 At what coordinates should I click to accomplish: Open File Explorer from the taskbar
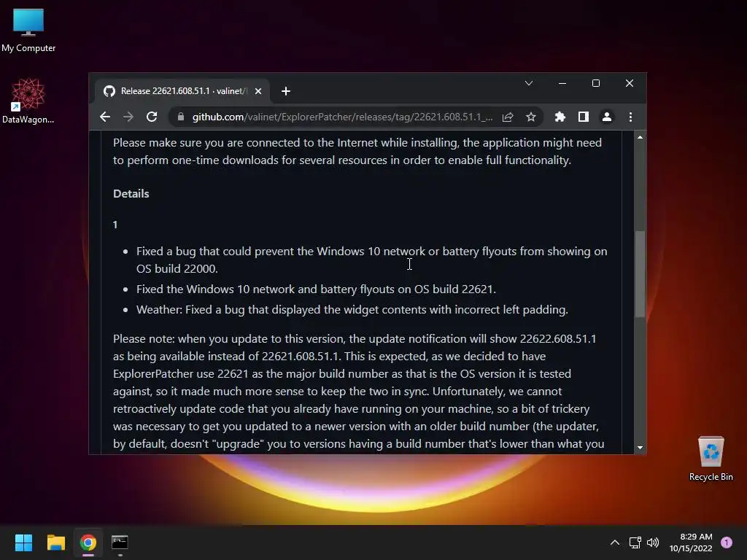pyautogui.click(x=55, y=542)
